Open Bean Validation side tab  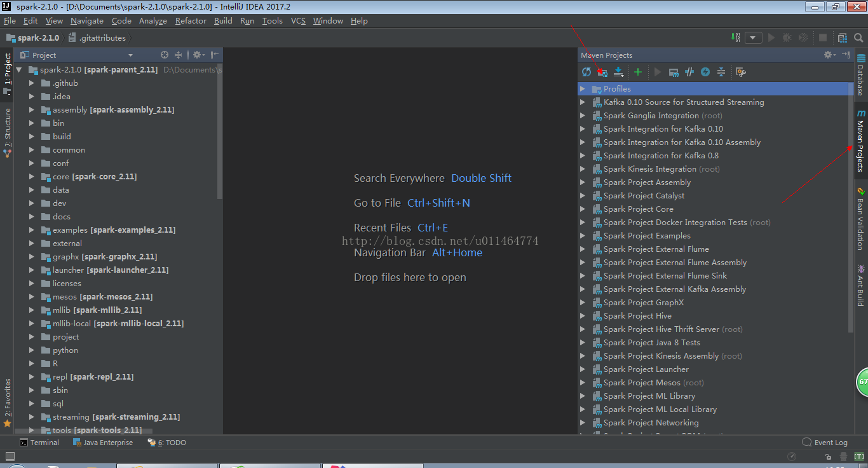[861, 220]
